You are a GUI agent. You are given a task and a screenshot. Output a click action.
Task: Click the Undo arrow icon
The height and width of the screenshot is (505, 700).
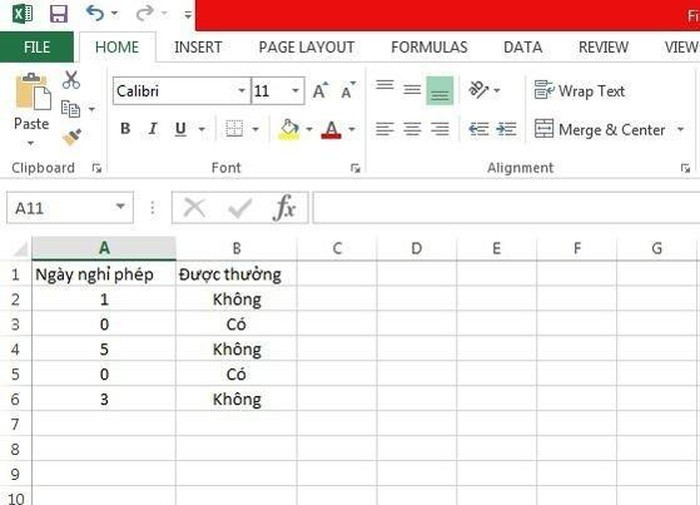95,14
